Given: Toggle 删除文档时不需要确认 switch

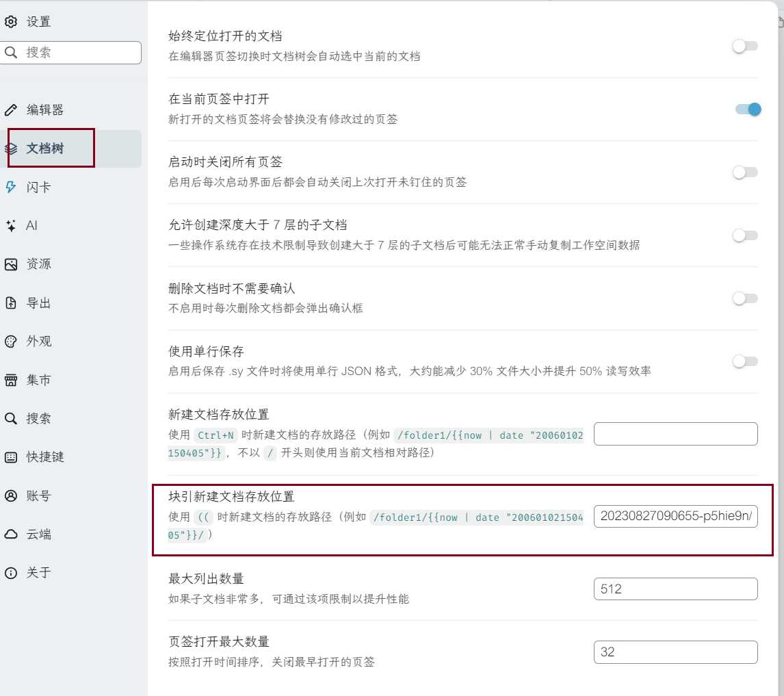Looking at the screenshot, I should [745, 298].
